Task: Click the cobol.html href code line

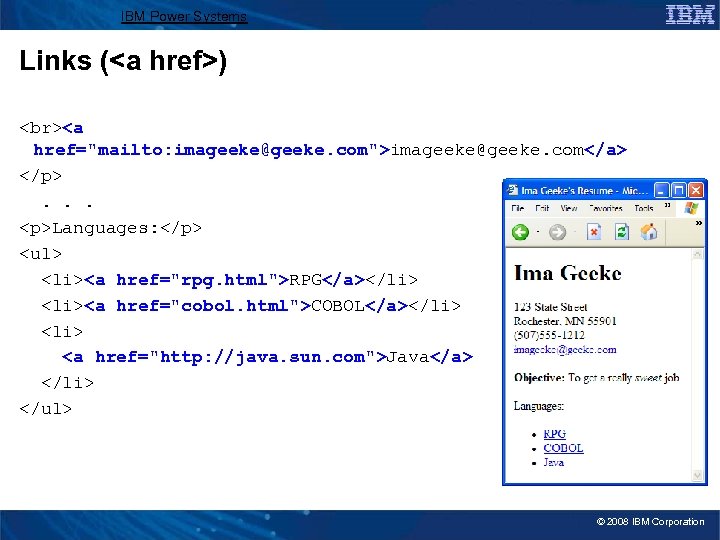Action: [x=251, y=306]
